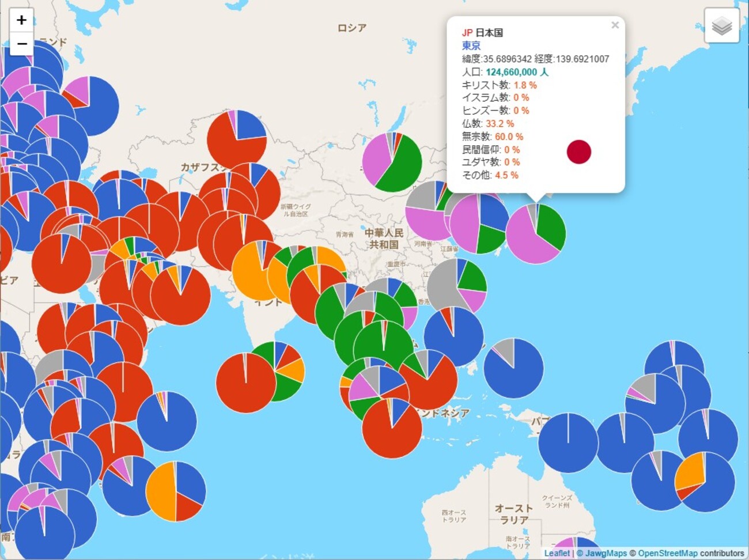749x560 pixels.
Task: Zoom in on the map
Action: (21, 20)
